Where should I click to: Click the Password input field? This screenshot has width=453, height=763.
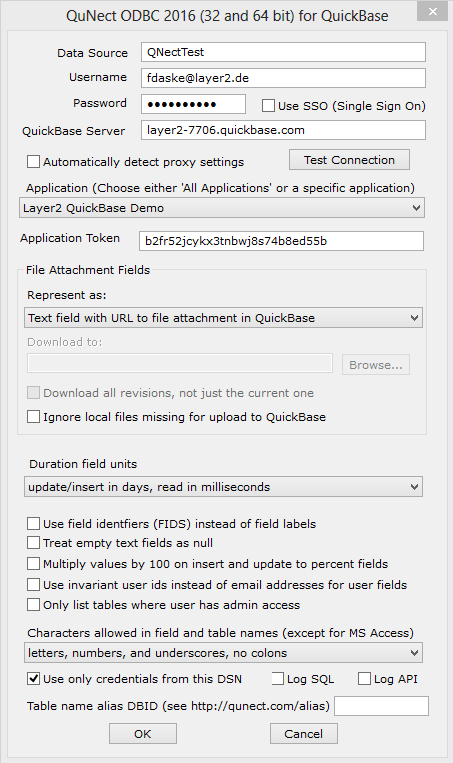pyautogui.click(x=193, y=104)
